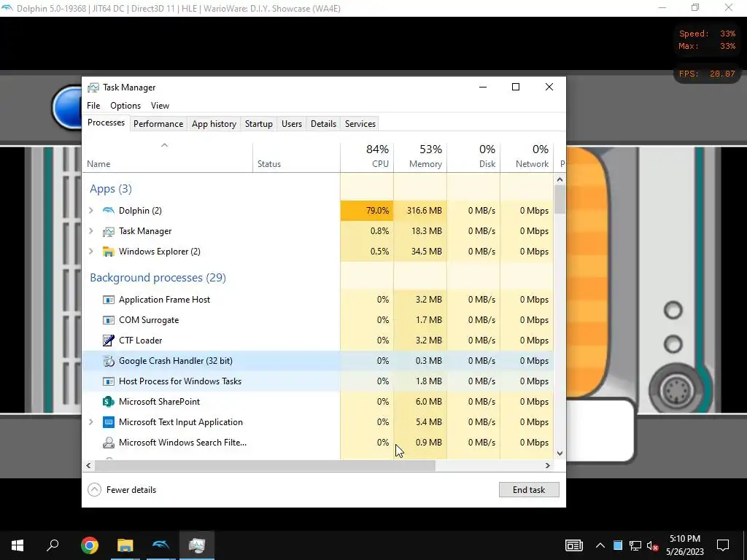Image resolution: width=747 pixels, height=560 pixels.
Task: Click the horizontal scrollbar left arrow
Action: pos(88,466)
